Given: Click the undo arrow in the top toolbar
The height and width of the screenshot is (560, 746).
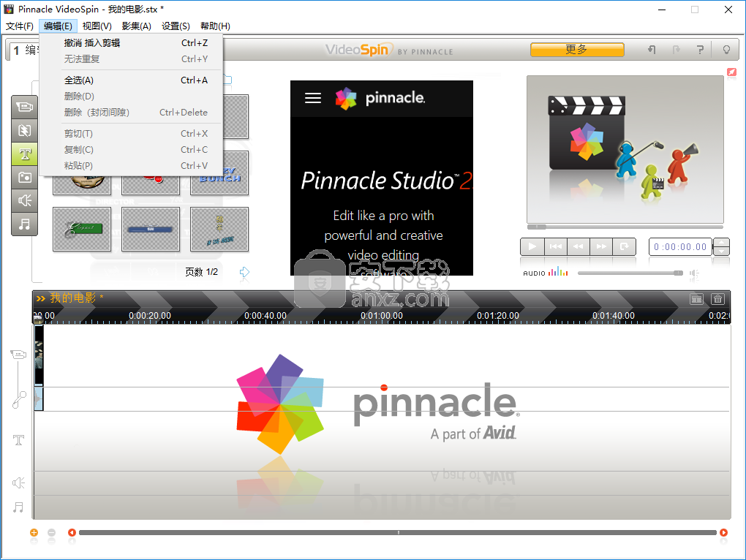Looking at the screenshot, I should [652, 50].
